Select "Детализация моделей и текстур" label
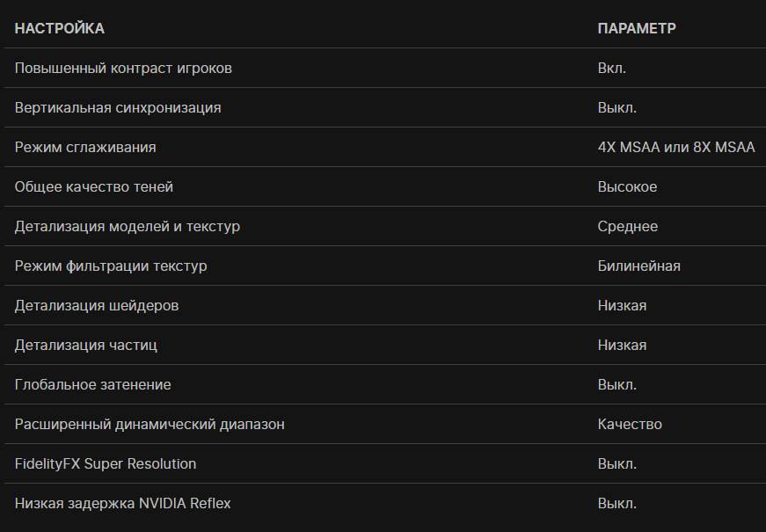Viewport: 766px width, 532px height. [x=128, y=226]
